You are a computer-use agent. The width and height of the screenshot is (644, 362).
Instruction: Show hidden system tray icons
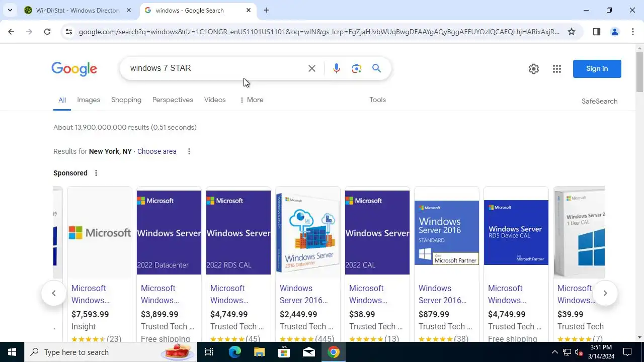[554, 352]
